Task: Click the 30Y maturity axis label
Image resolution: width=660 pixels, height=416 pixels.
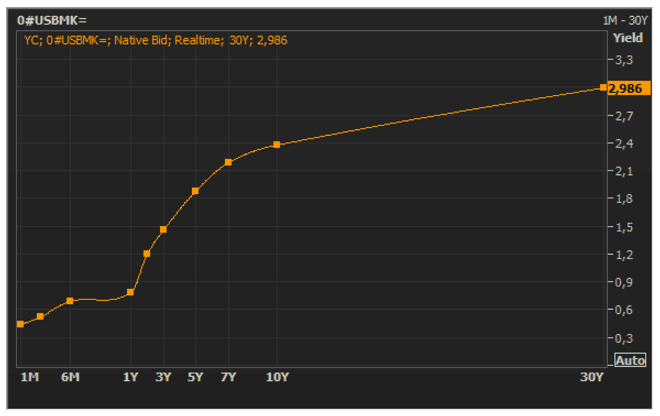Action: pos(592,377)
